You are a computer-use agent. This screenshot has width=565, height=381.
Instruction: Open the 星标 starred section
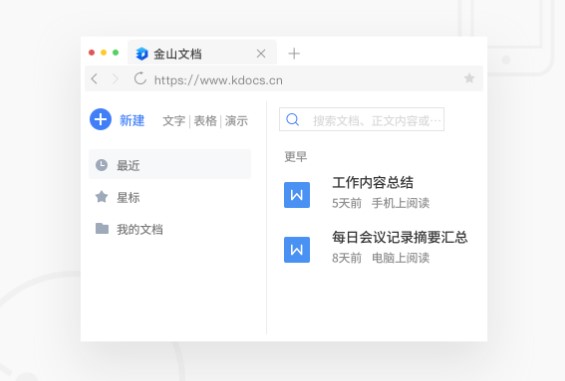128,197
